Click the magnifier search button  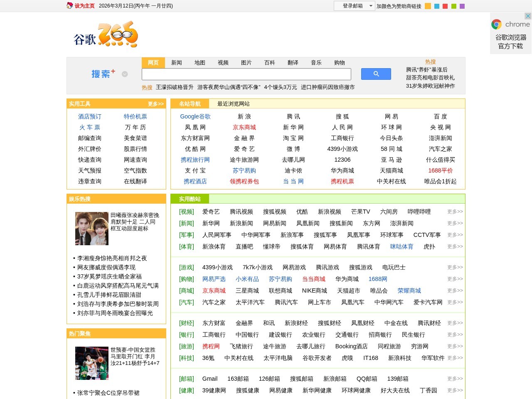click(x=376, y=74)
